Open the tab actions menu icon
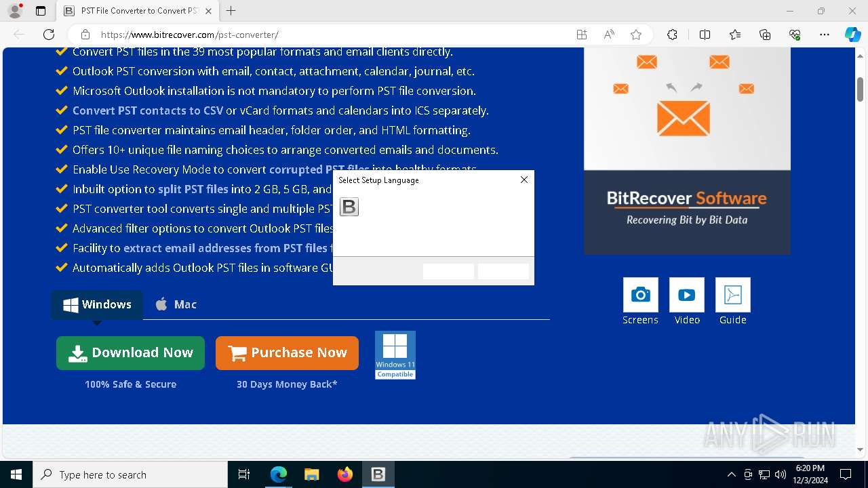The height and width of the screenshot is (488, 868). pyautogui.click(x=41, y=11)
